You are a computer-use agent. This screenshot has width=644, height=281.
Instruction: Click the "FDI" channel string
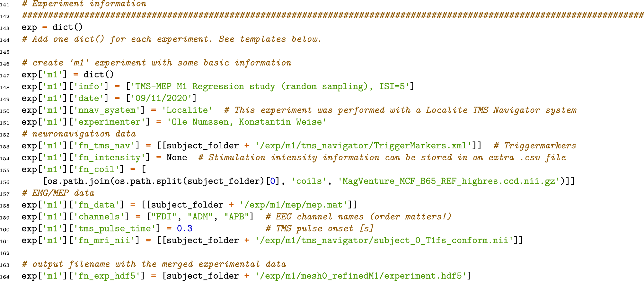pos(164,217)
